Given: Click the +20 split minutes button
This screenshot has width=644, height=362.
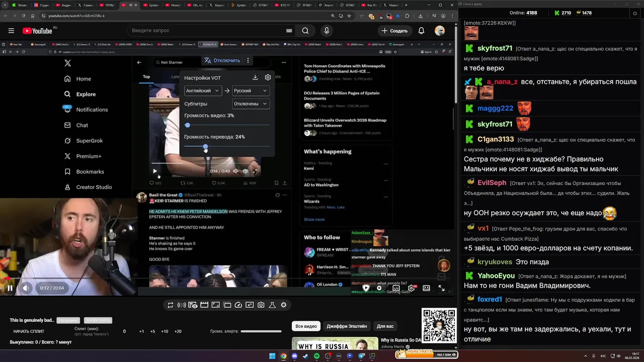Looking at the screenshot, I should 178,331.
